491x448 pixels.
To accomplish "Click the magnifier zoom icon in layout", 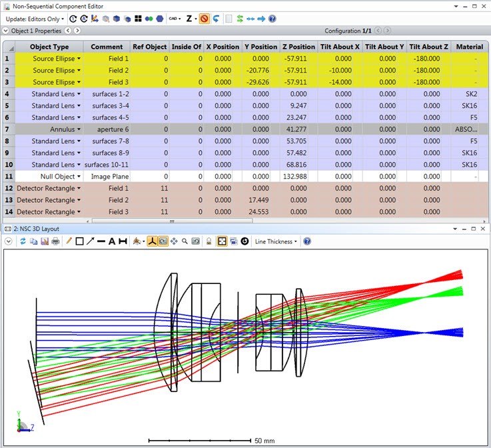I will [185, 241].
